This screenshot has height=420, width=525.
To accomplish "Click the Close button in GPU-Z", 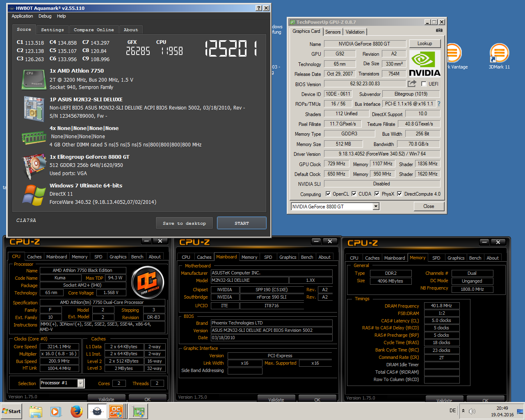I will click(x=429, y=206).
